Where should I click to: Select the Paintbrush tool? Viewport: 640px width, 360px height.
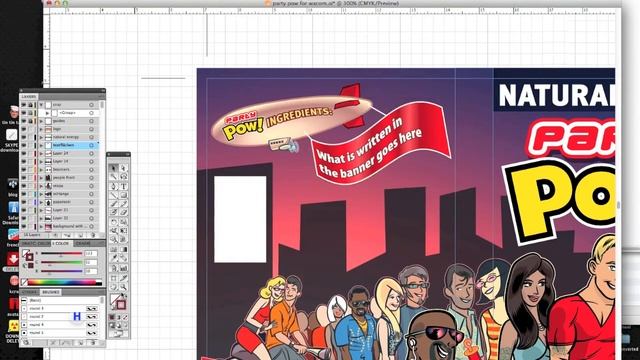[114, 203]
